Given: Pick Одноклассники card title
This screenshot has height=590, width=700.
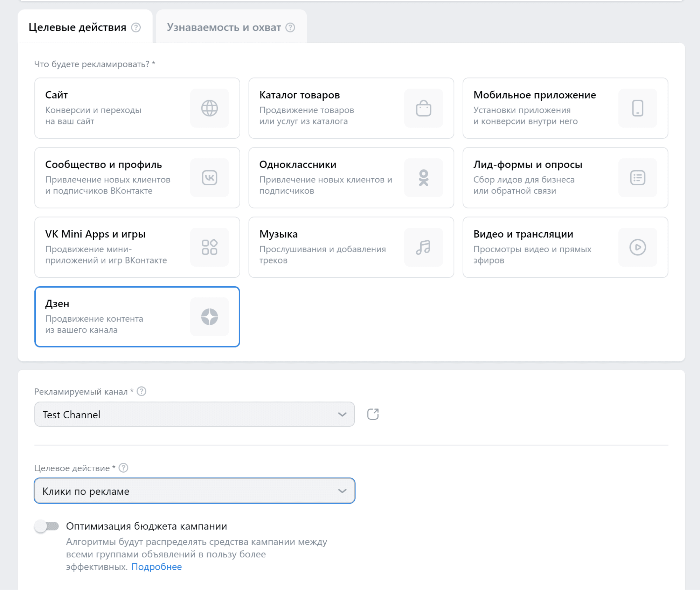Looking at the screenshot, I should [298, 165].
